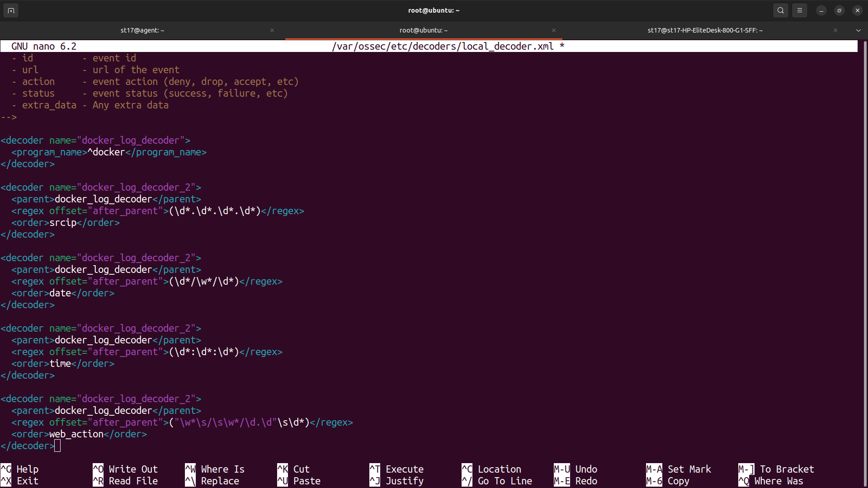Click the time regex (\d*:\d*:\d*) line
868x488 pixels.
coord(147,352)
